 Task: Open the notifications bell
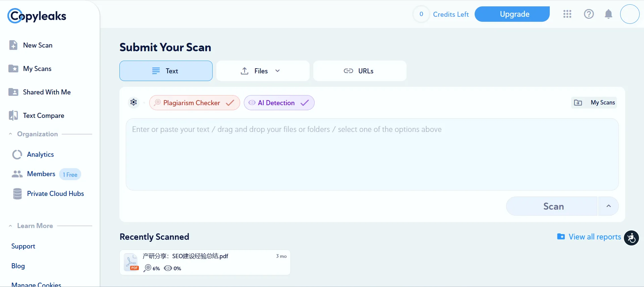pyautogui.click(x=608, y=14)
